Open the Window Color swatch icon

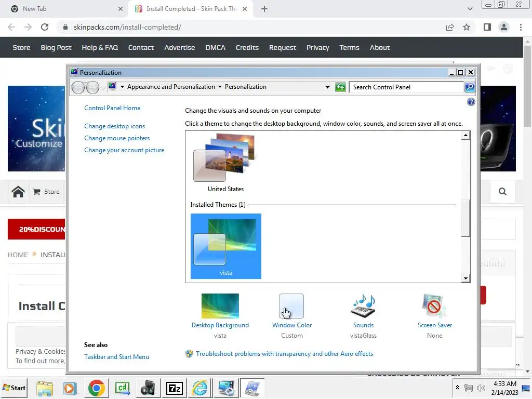291,306
